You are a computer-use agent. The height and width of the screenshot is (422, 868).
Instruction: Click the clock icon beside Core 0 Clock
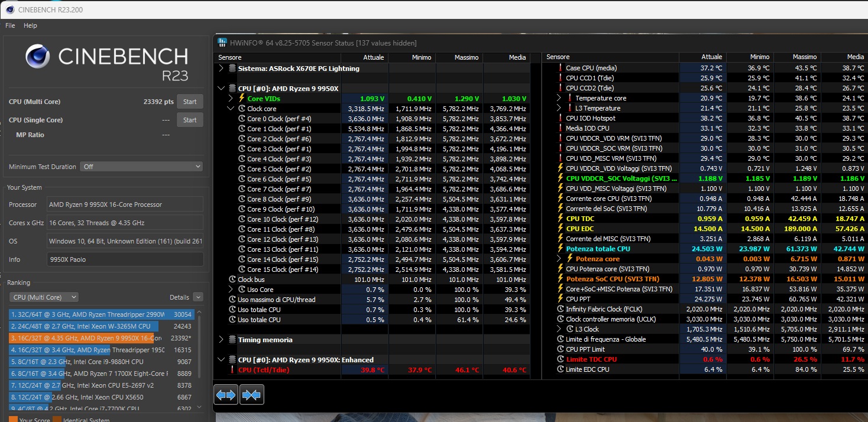pyautogui.click(x=242, y=119)
